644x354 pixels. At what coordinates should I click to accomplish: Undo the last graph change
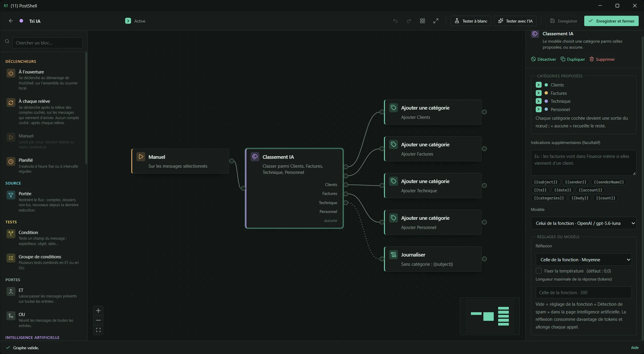[395, 21]
